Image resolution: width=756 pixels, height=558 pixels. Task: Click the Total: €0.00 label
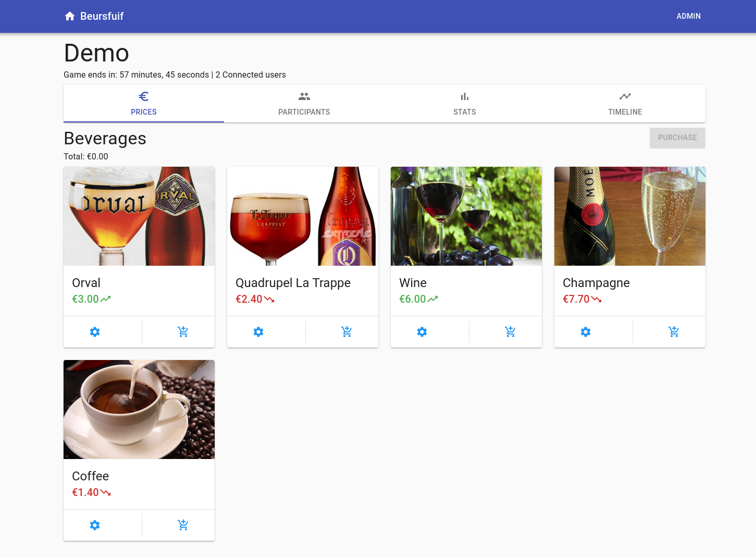pyautogui.click(x=86, y=156)
